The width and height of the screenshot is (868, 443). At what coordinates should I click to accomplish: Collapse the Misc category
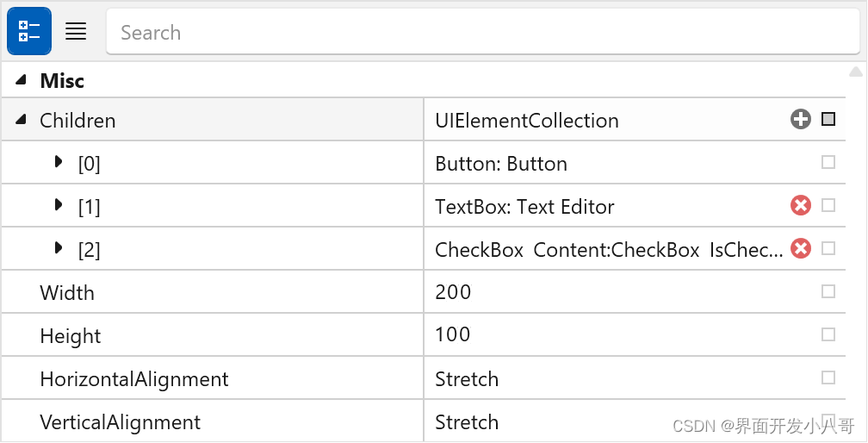pyautogui.click(x=21, y=80)
